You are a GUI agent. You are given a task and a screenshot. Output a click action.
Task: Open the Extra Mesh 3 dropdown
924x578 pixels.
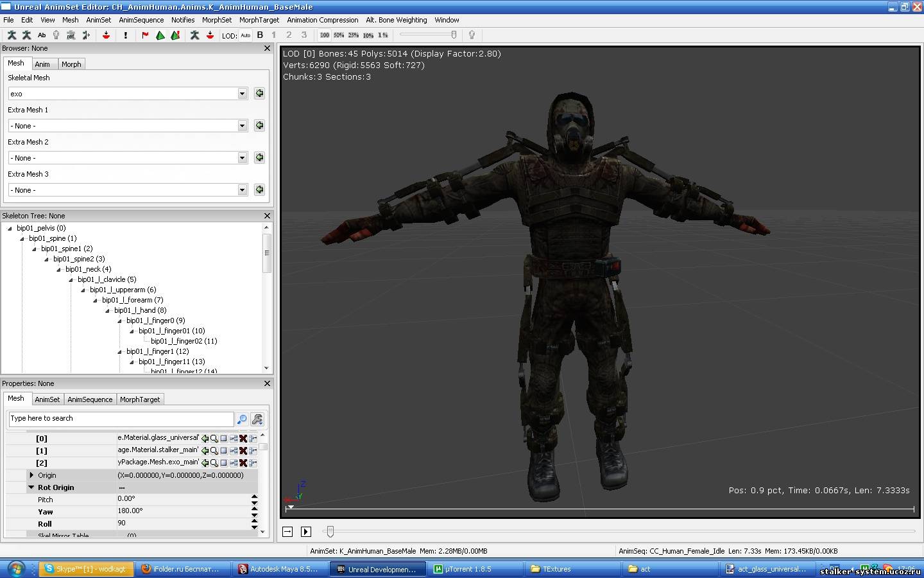(x=242, y=189)
